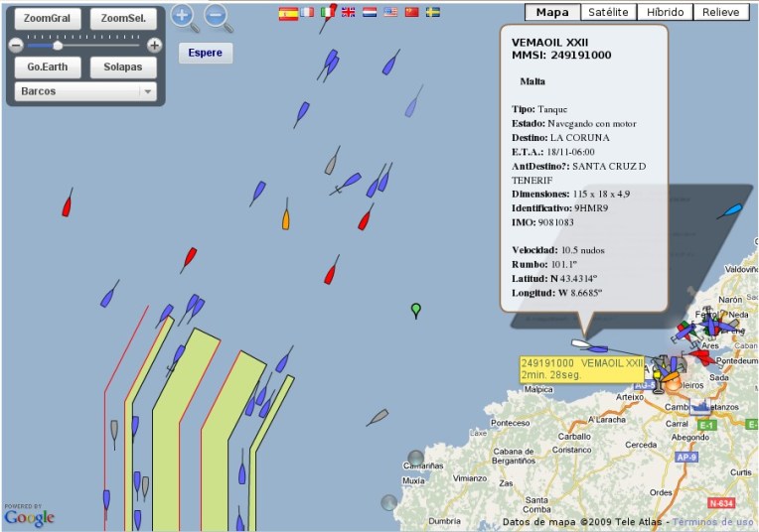This screenshot has width=759, height=532.
Task: Open the Términos de uso link
Action: (x=713, y=522)
